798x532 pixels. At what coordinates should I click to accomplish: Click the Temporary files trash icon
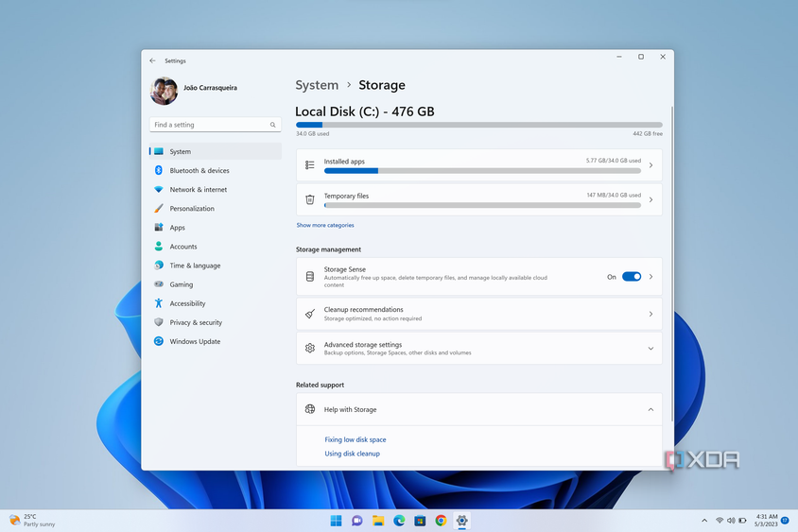click(x=309, y=199)
